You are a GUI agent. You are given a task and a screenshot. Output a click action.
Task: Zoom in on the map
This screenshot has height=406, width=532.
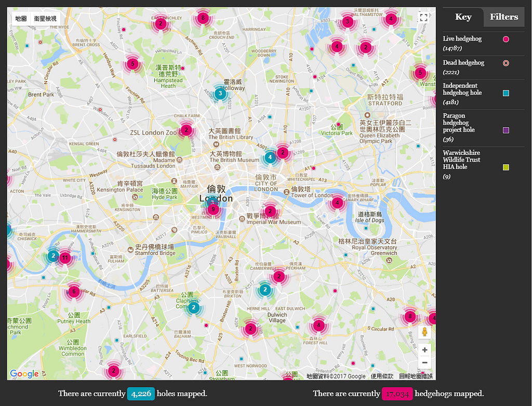point(424,350)
